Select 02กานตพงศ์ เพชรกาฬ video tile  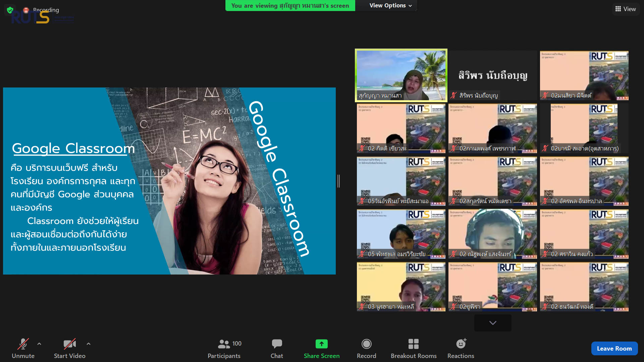(493, 128)
